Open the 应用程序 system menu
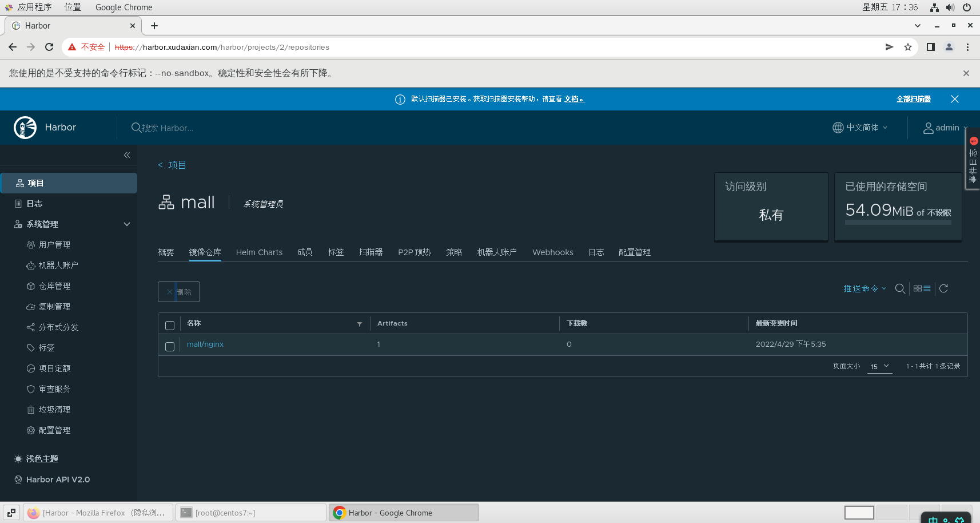Image resolution: width=980 pixels, height=523 pixels. click(35, 7)
